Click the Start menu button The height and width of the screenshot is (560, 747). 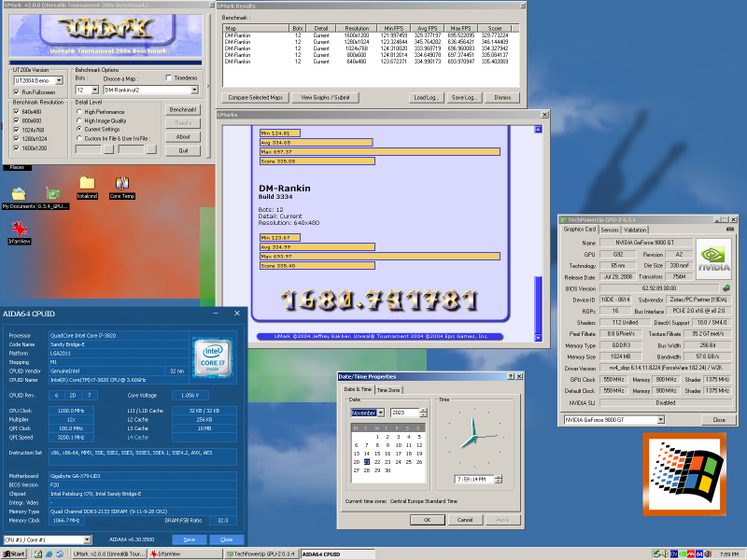14,553
